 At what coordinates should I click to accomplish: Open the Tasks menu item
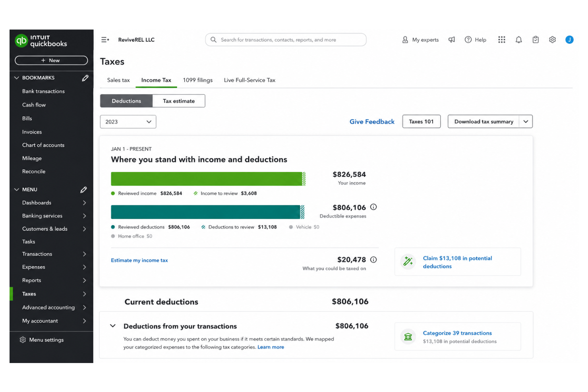coord(29,242)
